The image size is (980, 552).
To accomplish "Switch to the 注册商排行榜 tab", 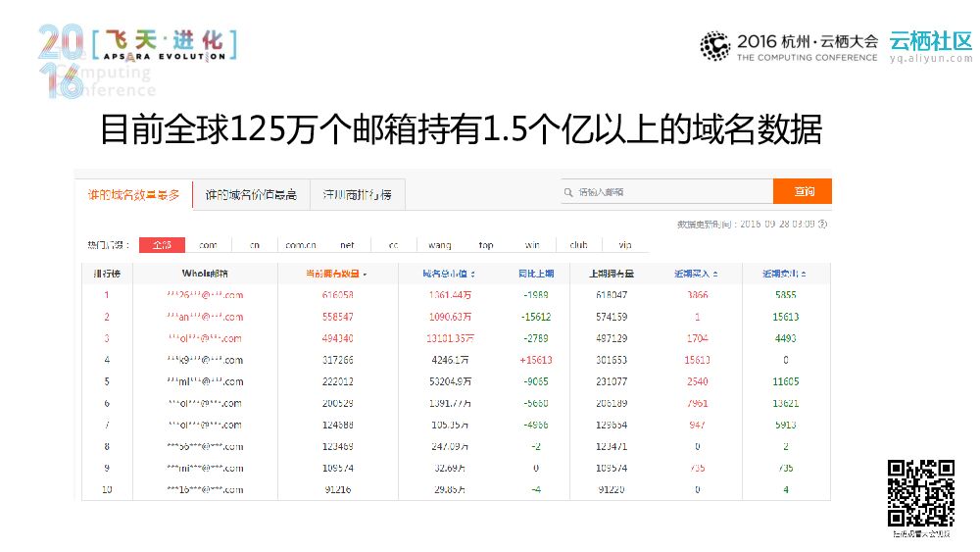I will pos(358,195).
